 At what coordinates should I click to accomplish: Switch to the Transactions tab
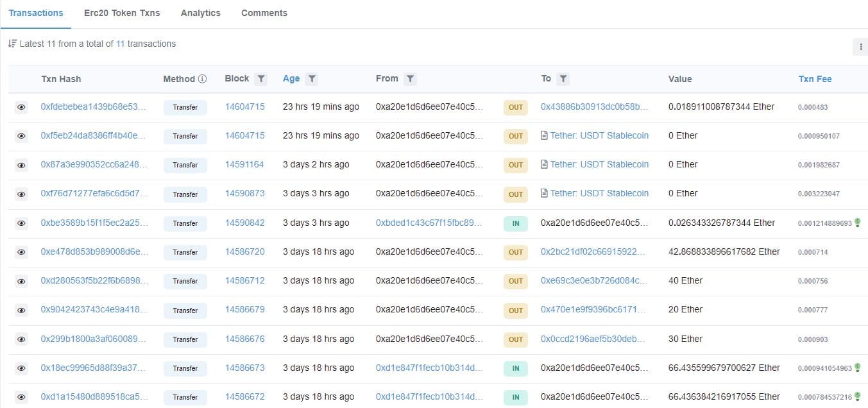click(36, 13)
